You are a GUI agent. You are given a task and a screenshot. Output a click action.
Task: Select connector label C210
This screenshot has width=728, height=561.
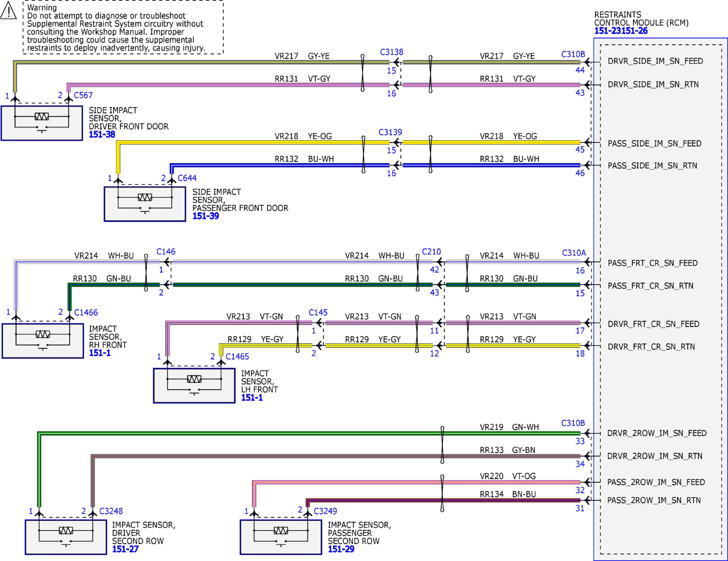(431, 252)
